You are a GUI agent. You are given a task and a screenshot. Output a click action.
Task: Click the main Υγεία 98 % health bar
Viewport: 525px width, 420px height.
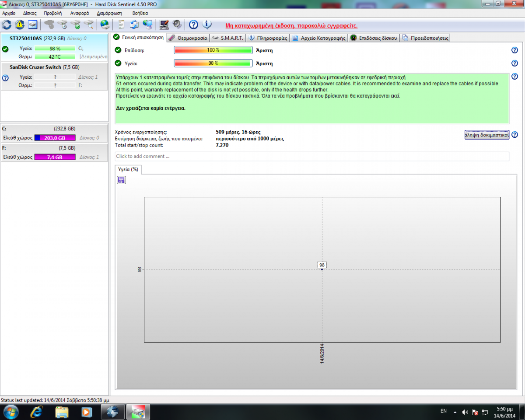[213, 63]
